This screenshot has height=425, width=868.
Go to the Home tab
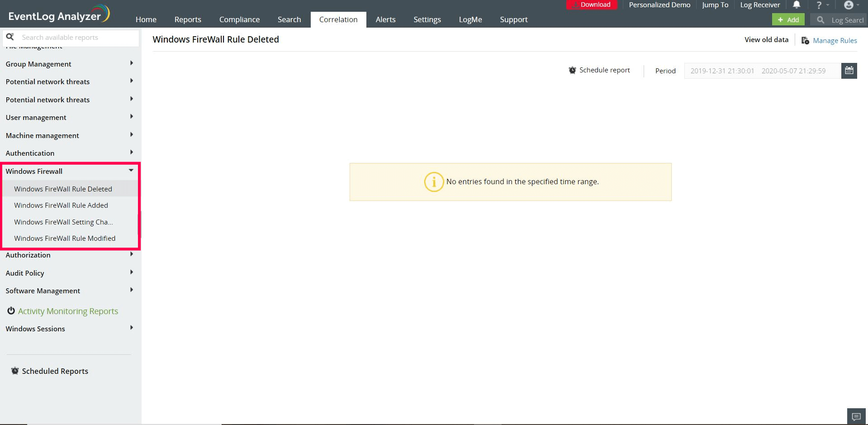pyautogui.click(x=146, y=19)
